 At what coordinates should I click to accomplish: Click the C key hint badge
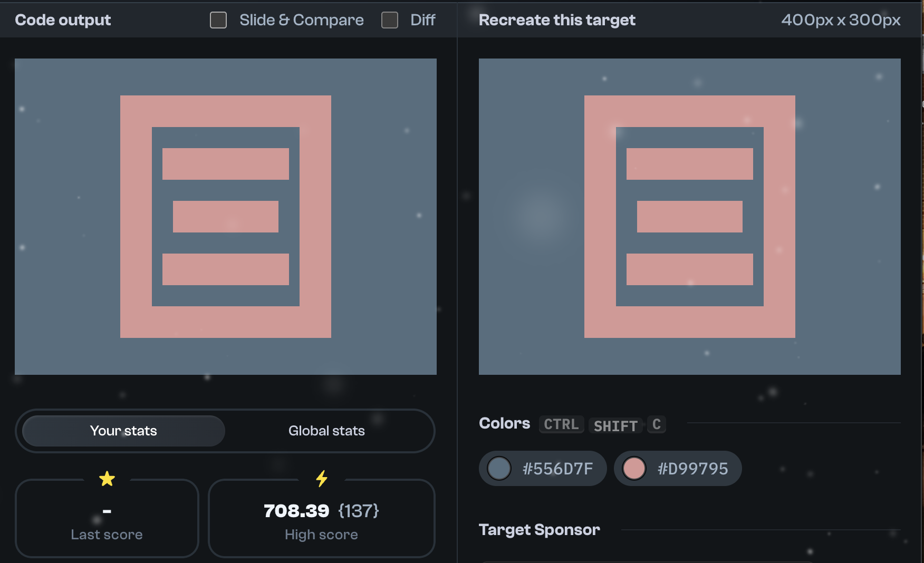coord(656,425)
